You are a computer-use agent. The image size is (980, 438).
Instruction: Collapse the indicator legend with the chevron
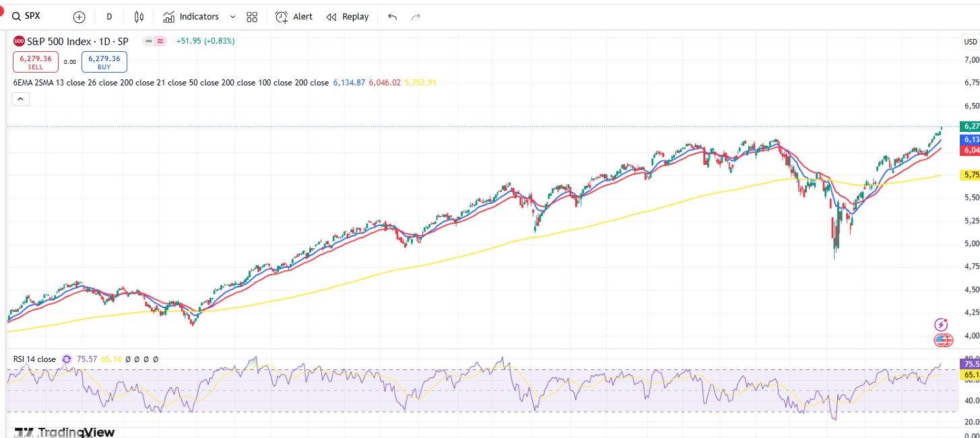(20, 99)
